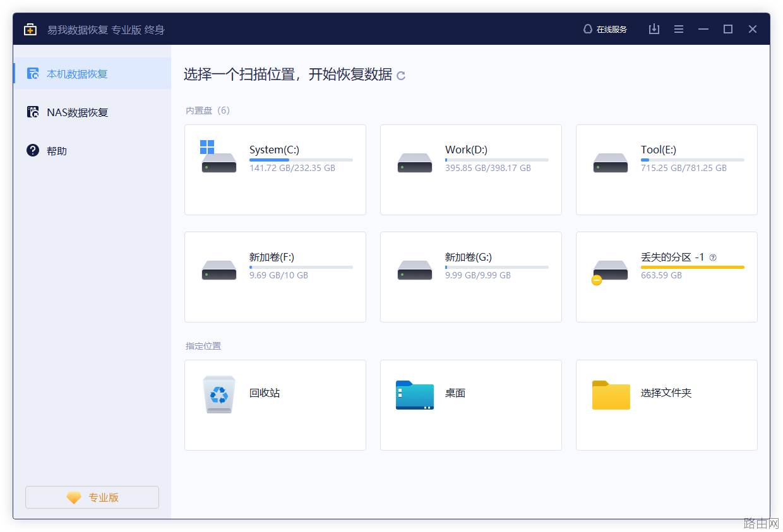Click the 141.72 GB/232.35 GB size text
The image size is (783, 532).
(292, 168)
